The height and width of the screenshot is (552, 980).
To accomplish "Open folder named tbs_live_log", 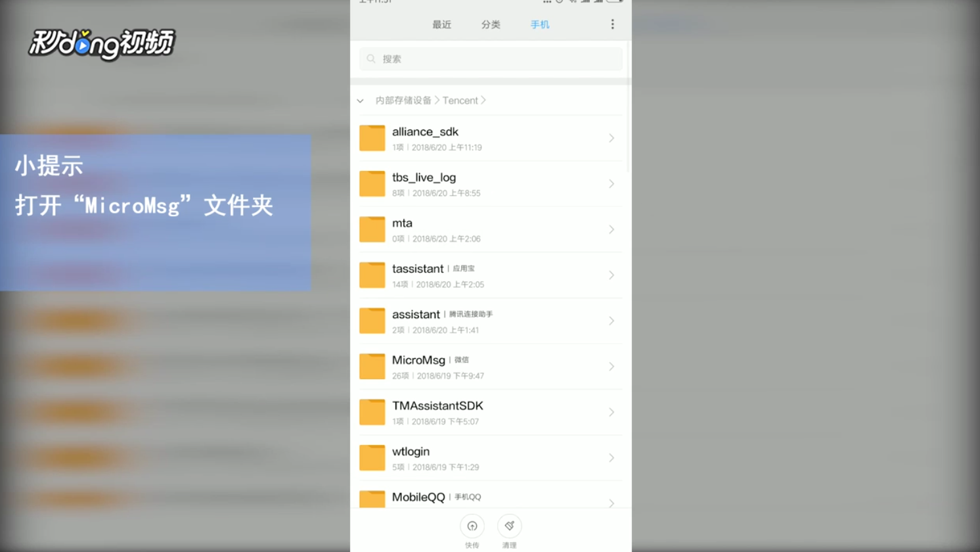I will pyautogui.click(x=491, y=184).
